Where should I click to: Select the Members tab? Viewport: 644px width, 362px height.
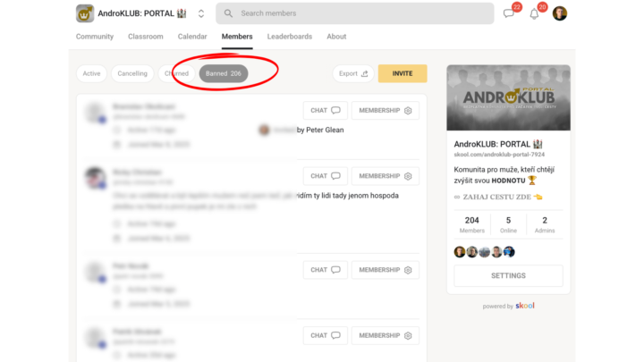click(237, 37)
